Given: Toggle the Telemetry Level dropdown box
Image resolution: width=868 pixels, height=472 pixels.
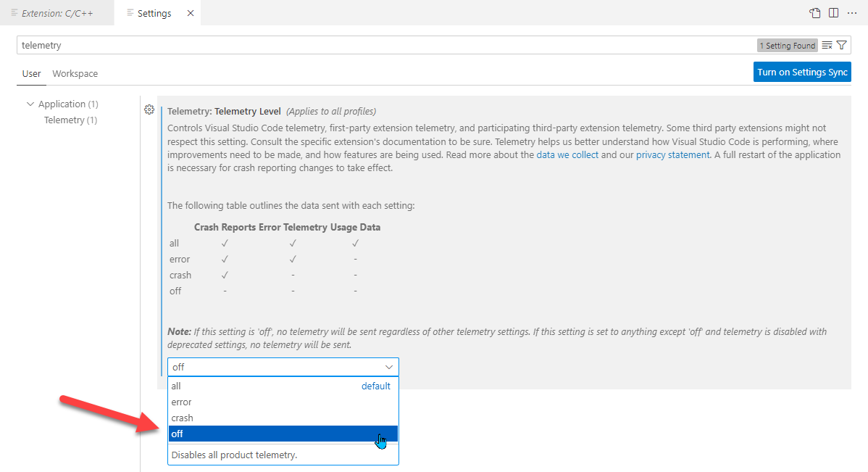Looking at the screenshot, I should [x=283, y=367].
